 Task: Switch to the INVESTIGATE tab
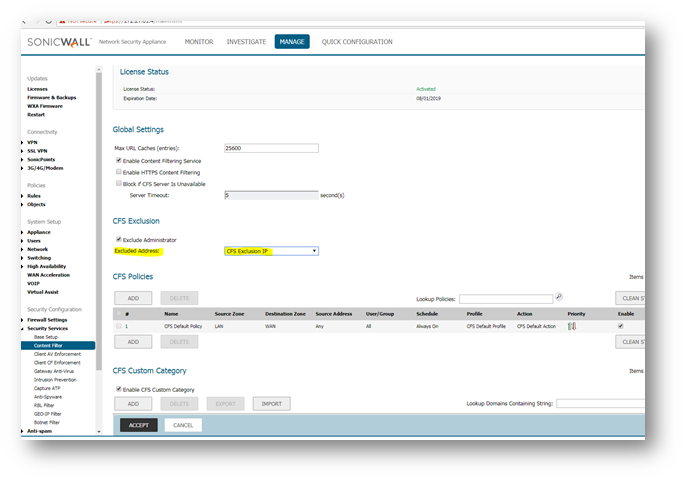coord(246,42)
